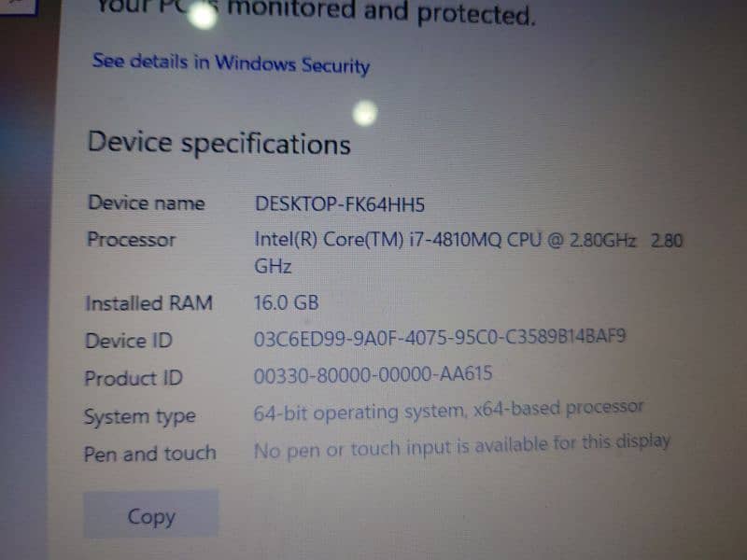Viewport: 747px width, 560px height.
Task: Click the Installed RAM label
Action: pos(148,303)
